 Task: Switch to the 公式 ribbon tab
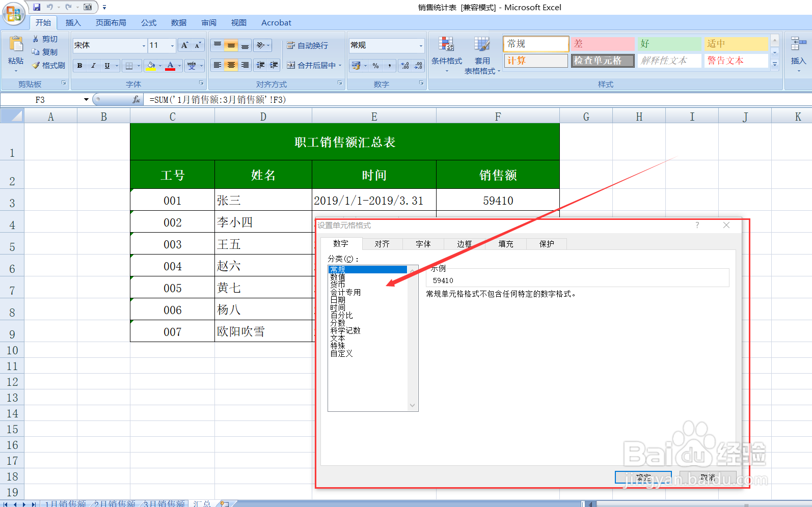coord(149,22)
